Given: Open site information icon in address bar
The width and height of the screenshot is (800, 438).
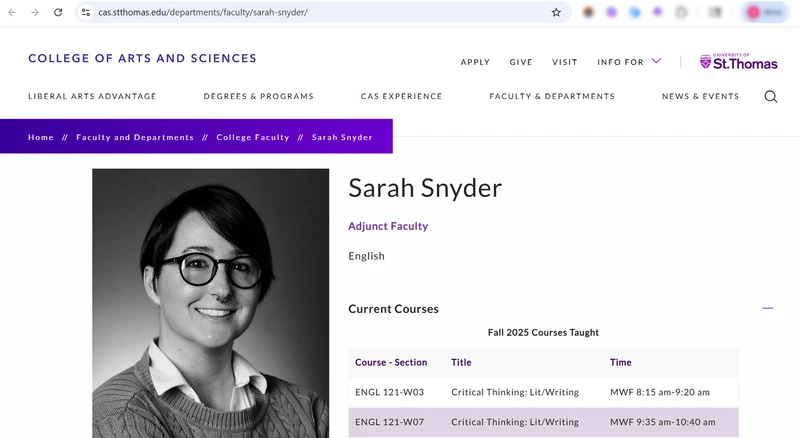Looking at the screenshot, I should point(86,12).
